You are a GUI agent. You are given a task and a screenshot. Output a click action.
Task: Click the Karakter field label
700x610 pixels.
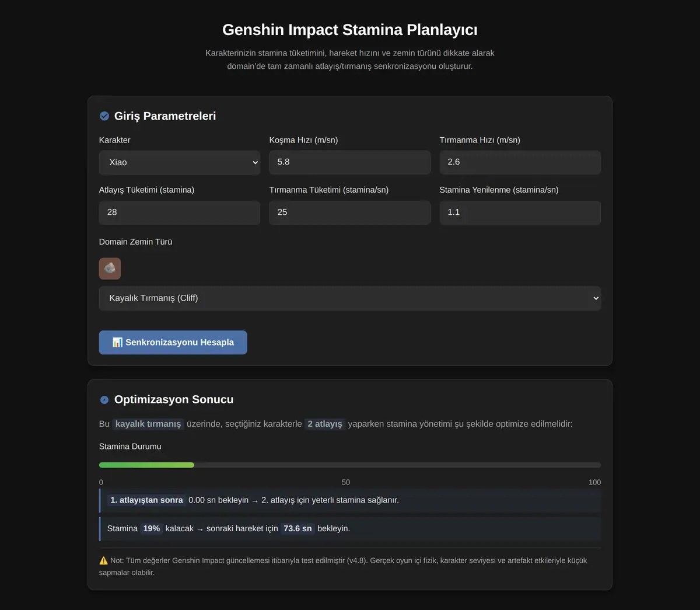coord(115,140)
